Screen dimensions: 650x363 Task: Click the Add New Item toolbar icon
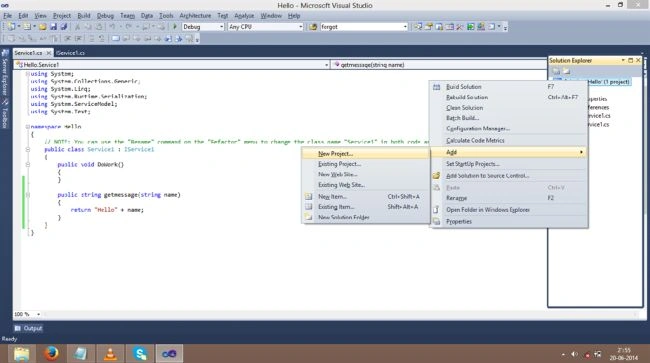[x=27, y=27]
